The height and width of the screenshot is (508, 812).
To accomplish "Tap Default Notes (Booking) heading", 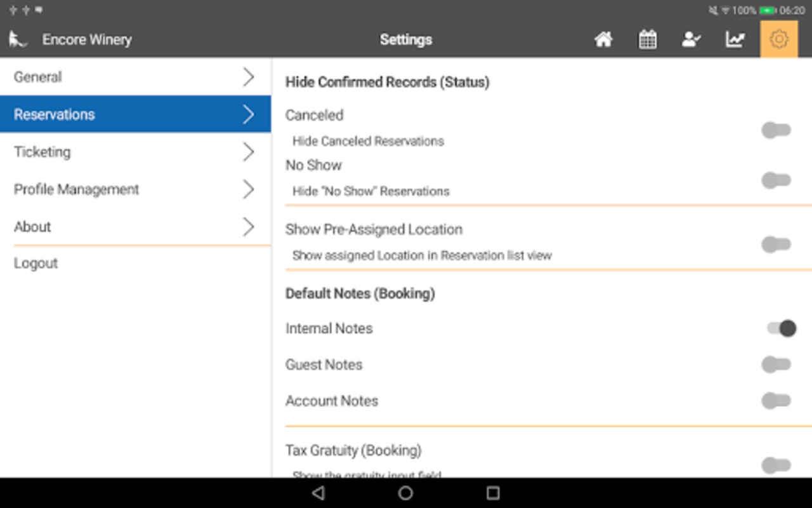I will tap(360, 293).
